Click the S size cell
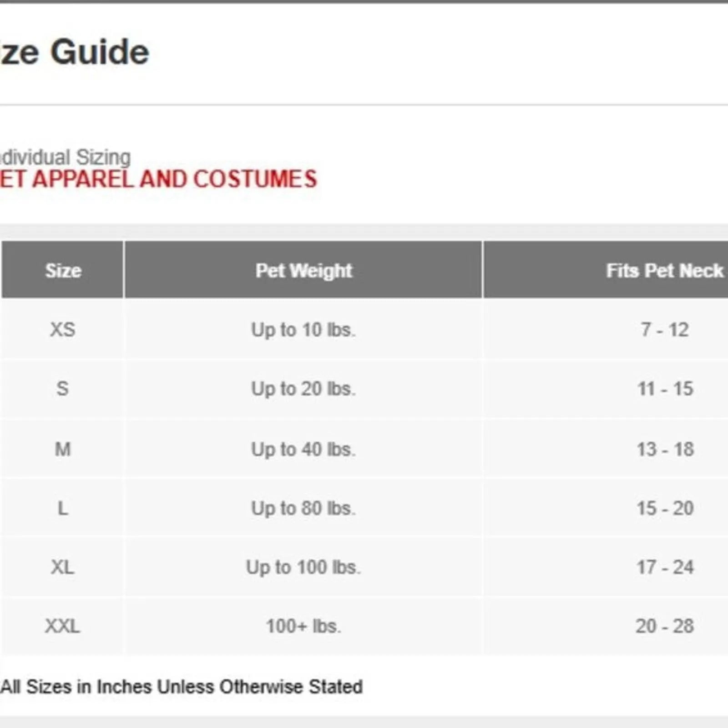 (x=63, y=389)
